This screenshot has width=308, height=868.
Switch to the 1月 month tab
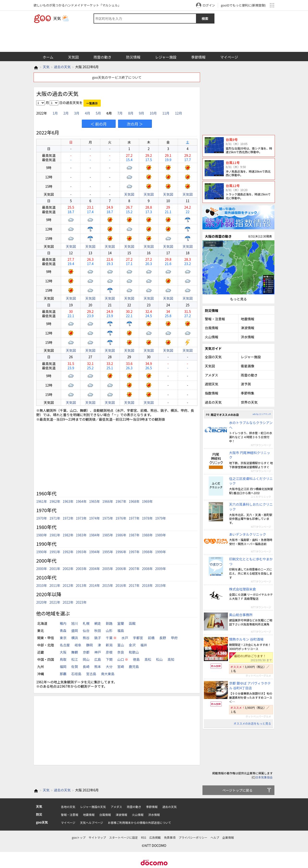click(x=55, y=113)
